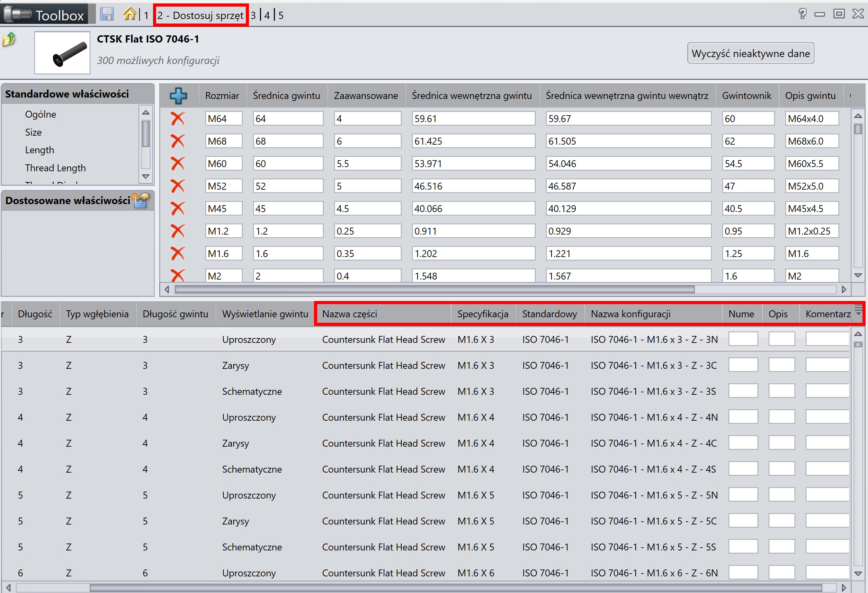Open column options menu beside Komentarz
The image size is (868, 593).
tap(858, 310)
